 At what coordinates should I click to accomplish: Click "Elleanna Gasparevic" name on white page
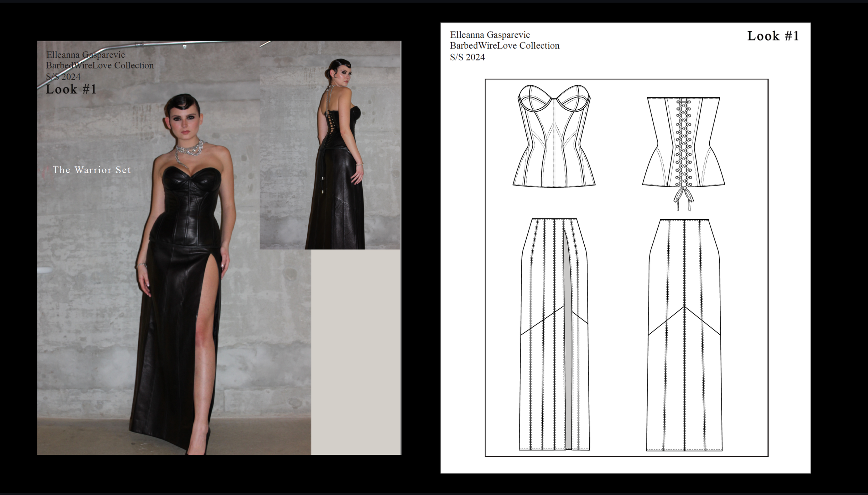click(490, 35)
